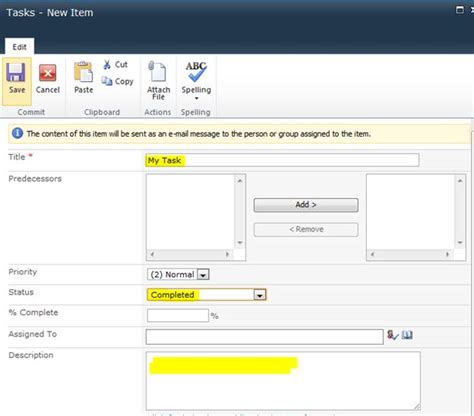The image size is (474, 416).
Task: Click the Copy icon in Clipboard group
Action: [x=107, y=81]
